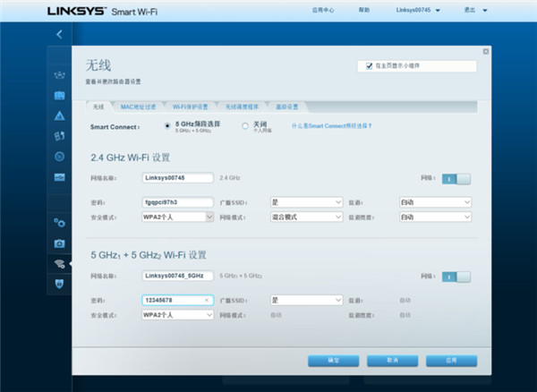Open the Speed Test gauge icon
The width and height of the screenshot is (537, 392).
(x=60, y=157)
